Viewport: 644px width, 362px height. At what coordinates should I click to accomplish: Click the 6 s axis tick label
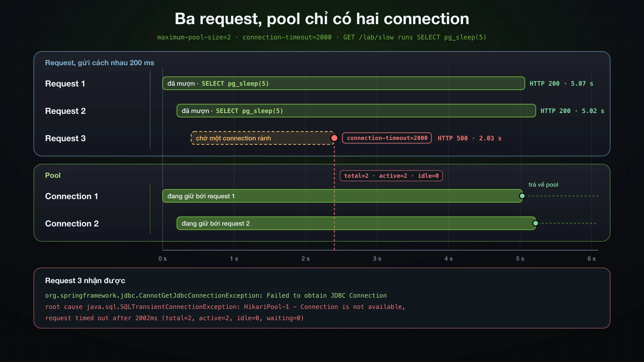click(592, 259)
